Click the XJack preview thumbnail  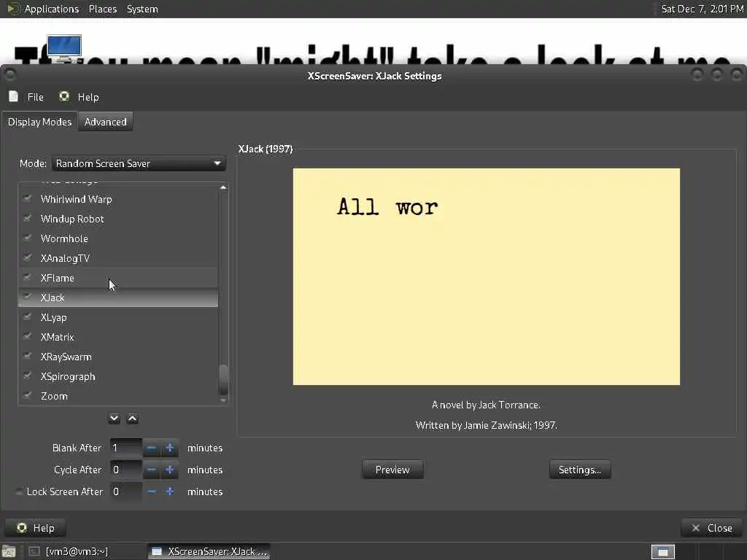click(486, 276)
